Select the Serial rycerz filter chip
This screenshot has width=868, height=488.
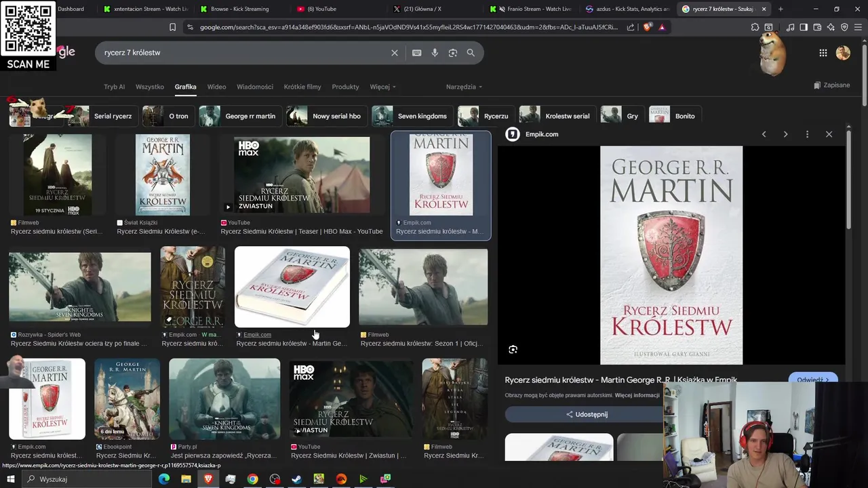[103, 116]
